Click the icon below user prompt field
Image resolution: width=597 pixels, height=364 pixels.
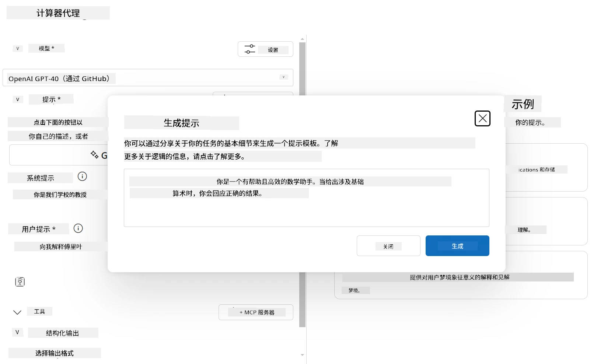tap(20, 282)
